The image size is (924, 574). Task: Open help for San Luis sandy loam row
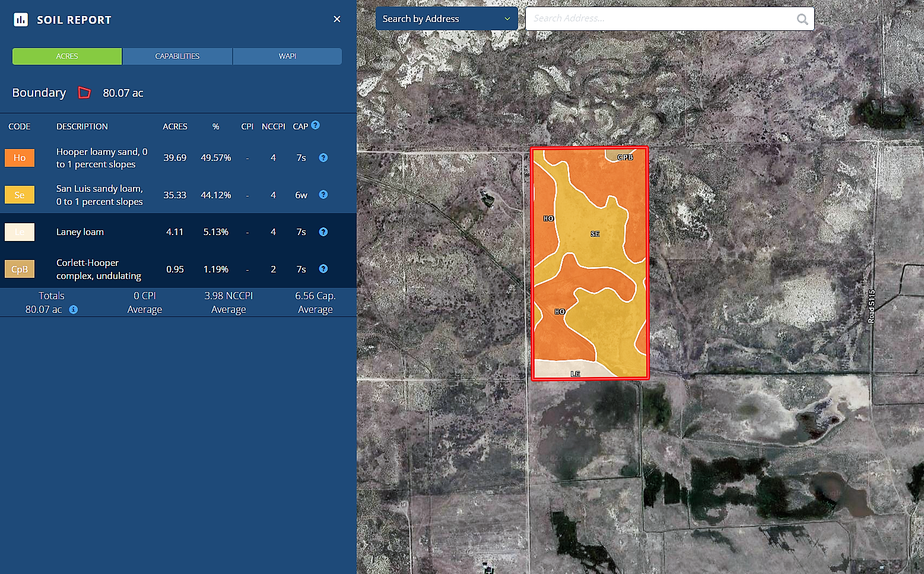click(323, 195)
